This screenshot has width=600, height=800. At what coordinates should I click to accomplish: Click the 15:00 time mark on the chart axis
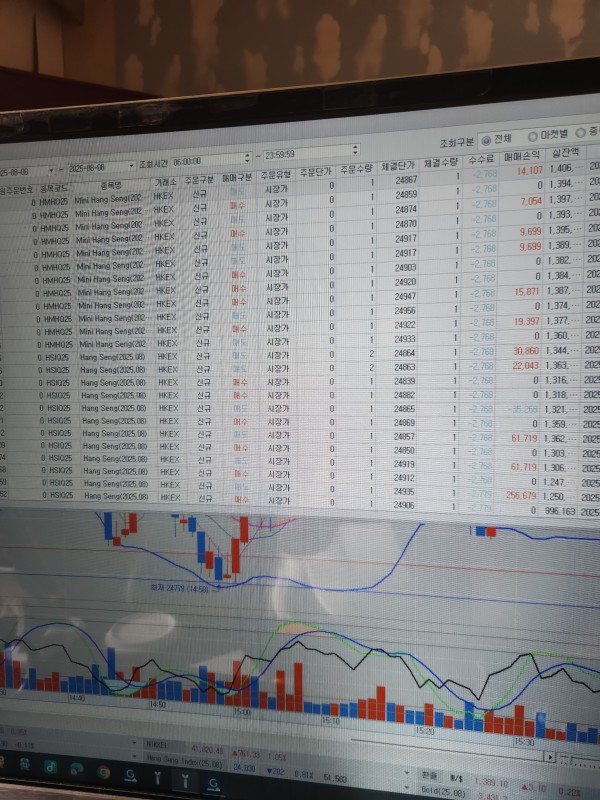pyautogui.click(x=242, y=711)
